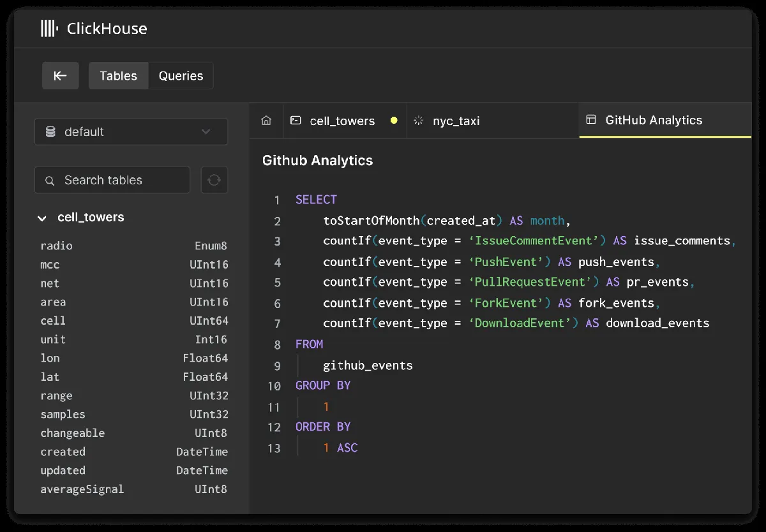Switch to the Tables view
Image resolution: width=766 pixels, height=532 pixels.
[118, 75]
